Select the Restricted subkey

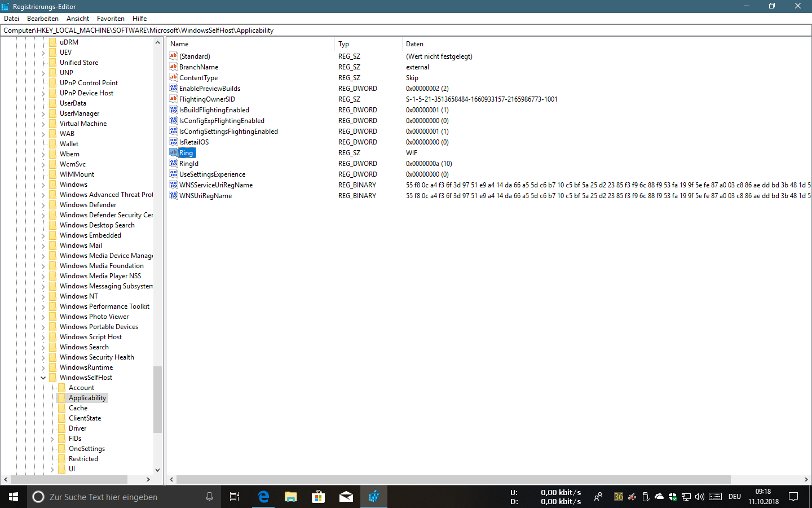[x=83, y=459]
